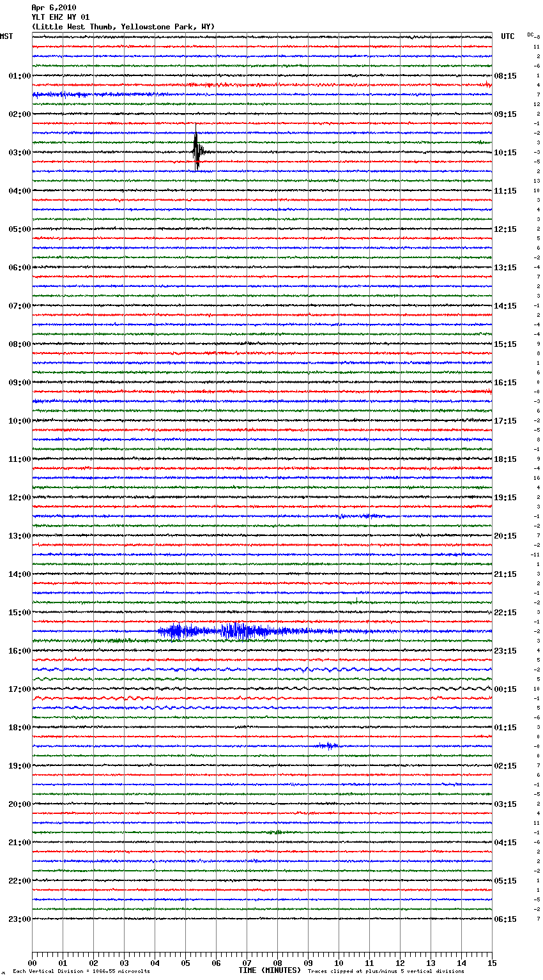Click the '16:15' UTC time label

tap(505, 383)
